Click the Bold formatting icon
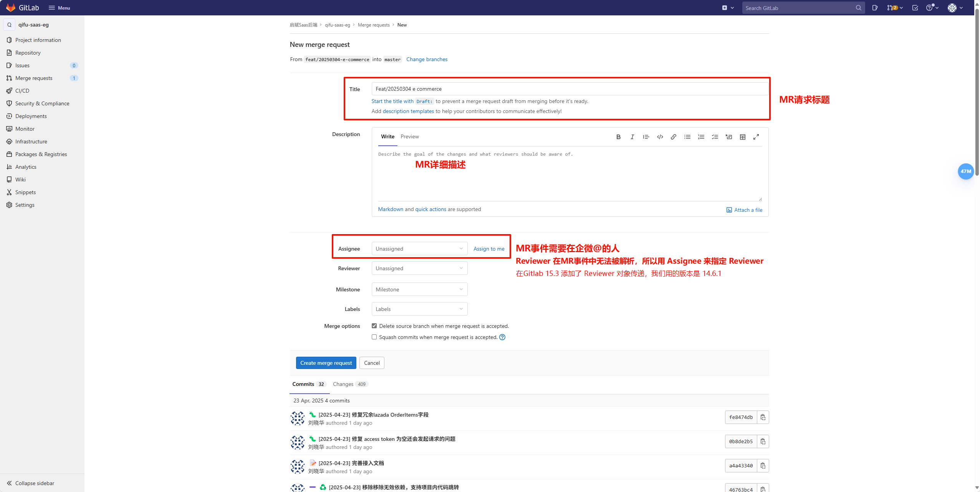Screen dimensions: 980x492 coord(618,137)
